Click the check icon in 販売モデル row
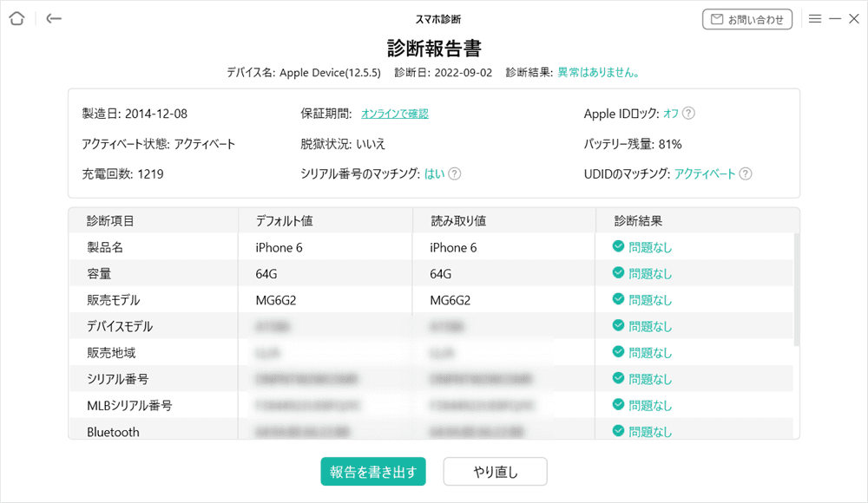This screenshot has width=868, height=503. (618, 299)
